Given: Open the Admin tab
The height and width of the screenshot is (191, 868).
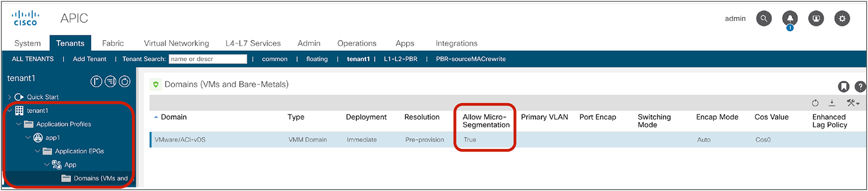Looking at the screenshot, I should click(x=309, y=43).
